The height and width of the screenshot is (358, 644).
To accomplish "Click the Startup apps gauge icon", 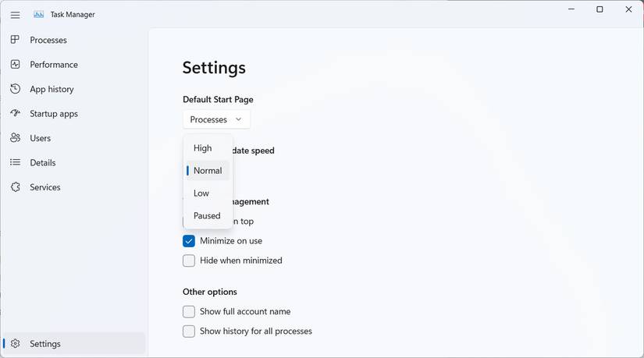I will 15,113.
